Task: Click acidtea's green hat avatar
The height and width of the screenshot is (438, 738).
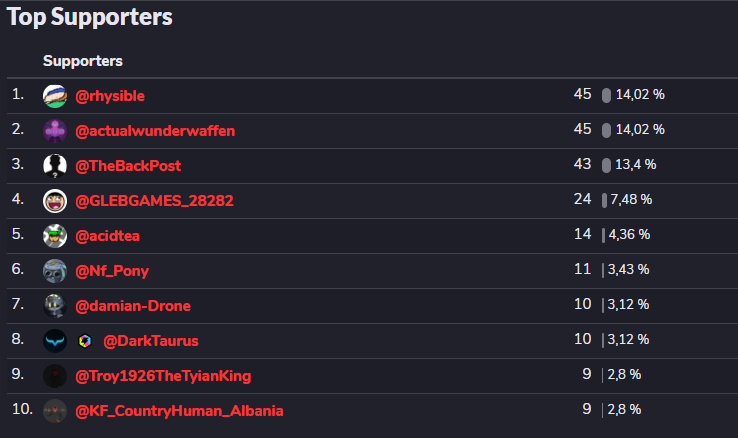Action: click(55, 236)
